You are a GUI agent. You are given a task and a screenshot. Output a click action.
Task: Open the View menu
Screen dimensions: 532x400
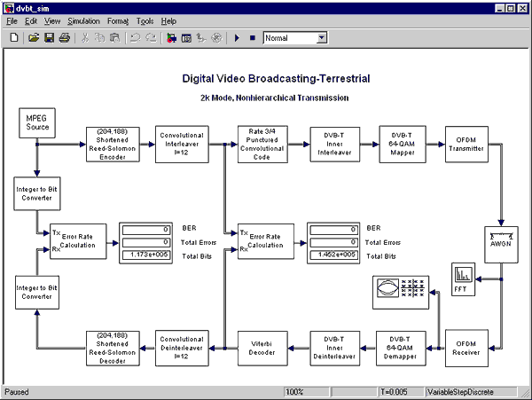click(52, 21)
